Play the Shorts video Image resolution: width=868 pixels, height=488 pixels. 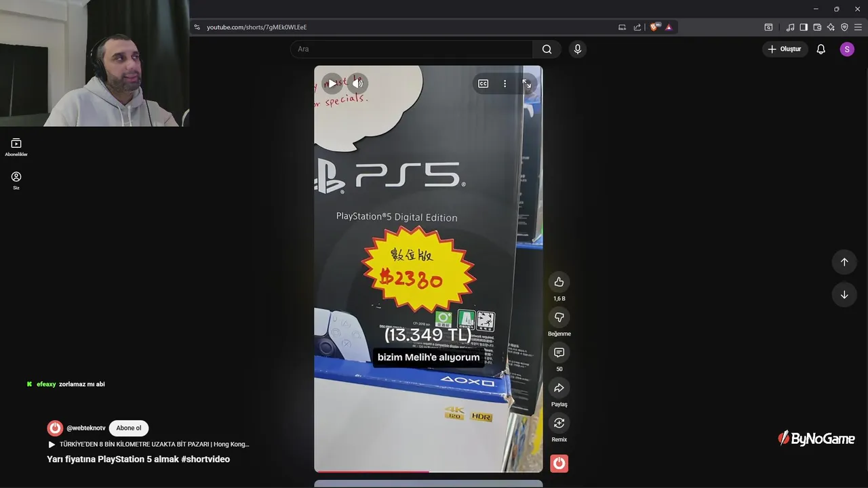click(x=332, y=83)
